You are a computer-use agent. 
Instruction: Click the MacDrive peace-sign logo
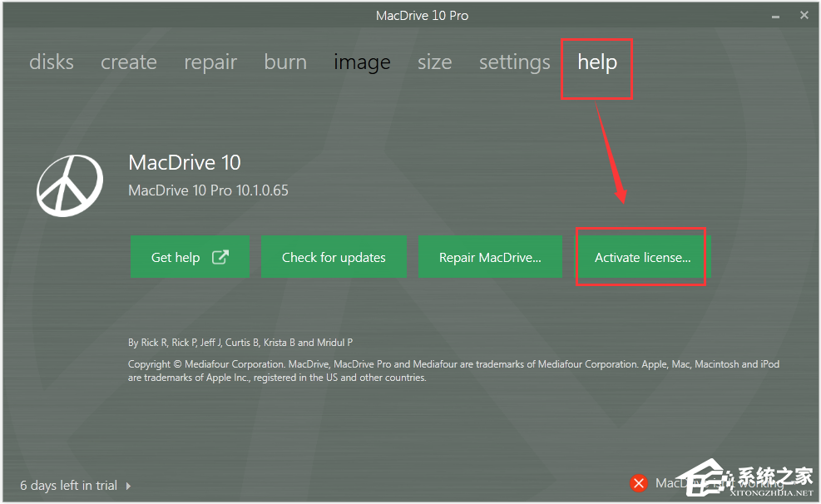[70, 185]
